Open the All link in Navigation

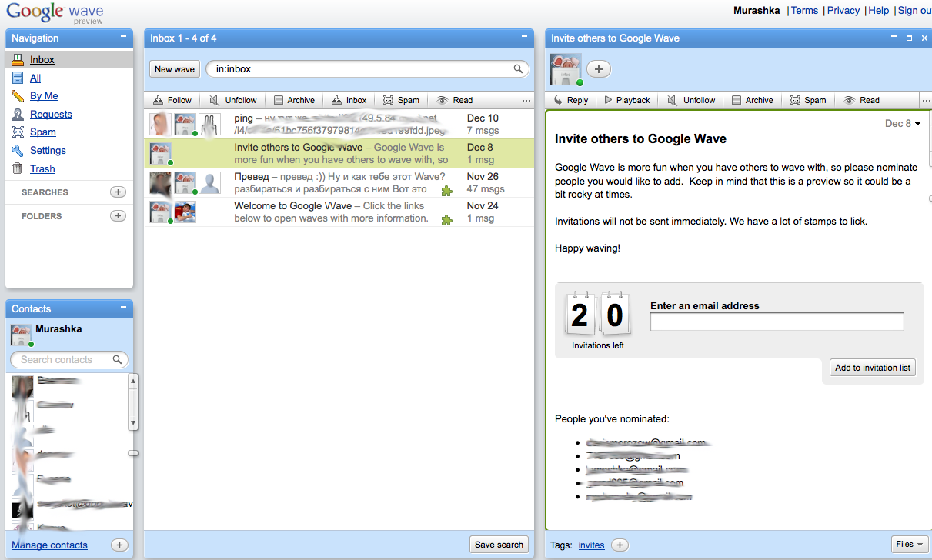coord(35,78)
